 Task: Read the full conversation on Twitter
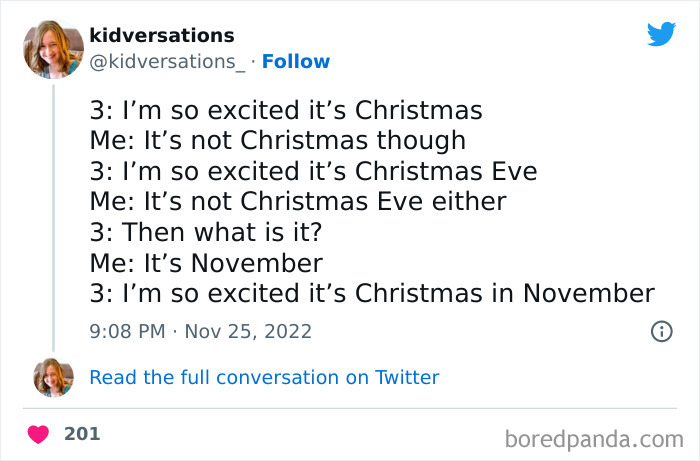click(x=264, y=377)
